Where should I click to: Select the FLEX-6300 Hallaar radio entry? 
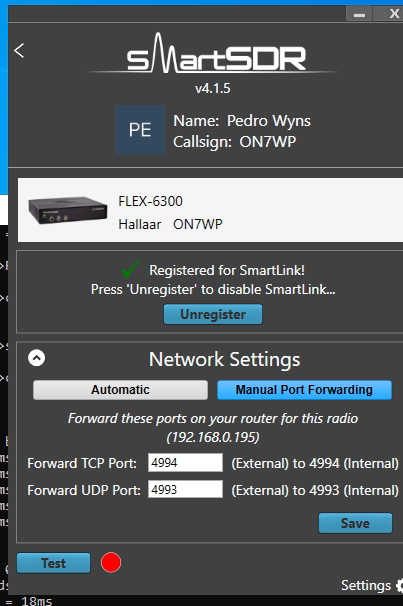(x=210, y=210)
